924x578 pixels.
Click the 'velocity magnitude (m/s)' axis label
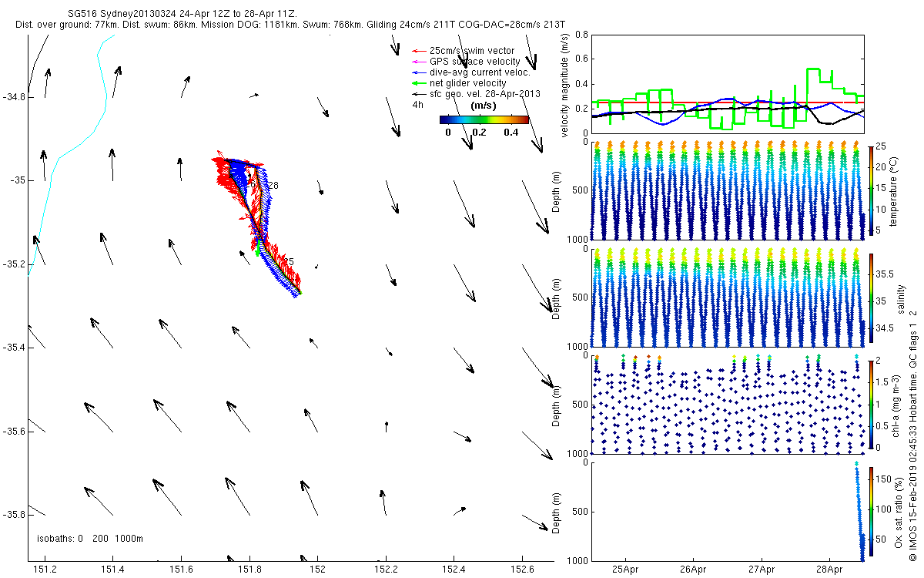[565, 86]
